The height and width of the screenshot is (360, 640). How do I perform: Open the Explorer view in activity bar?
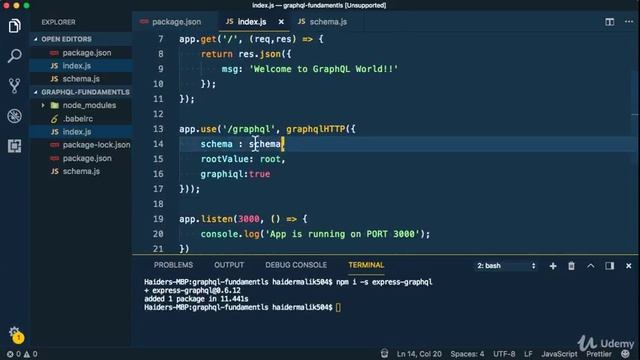click(x=15, y=26)
